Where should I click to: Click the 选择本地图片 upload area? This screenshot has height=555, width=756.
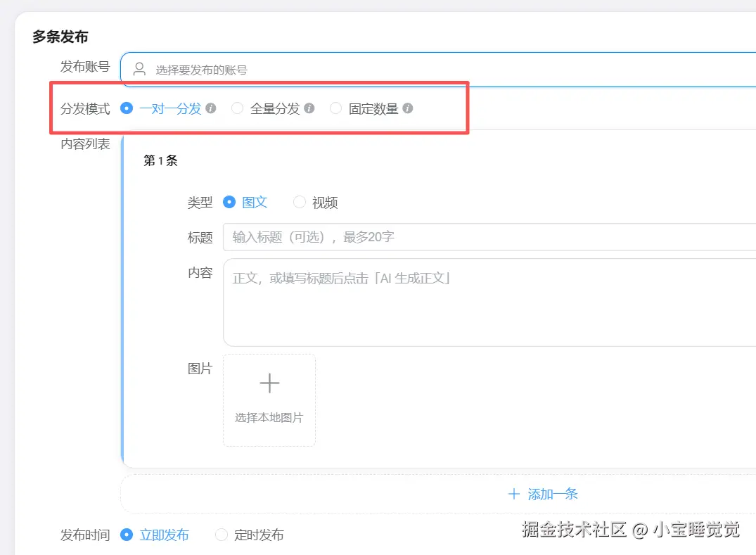[x=269, y=401]
